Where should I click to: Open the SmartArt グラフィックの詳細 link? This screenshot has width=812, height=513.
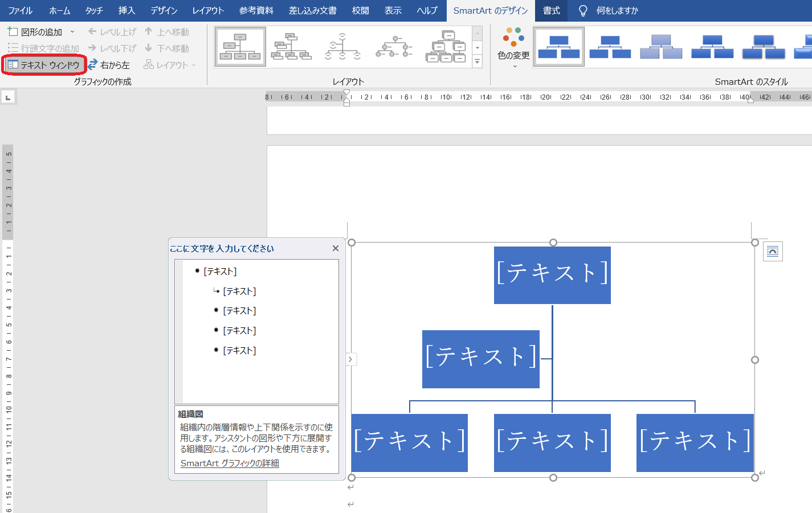[230, 463]
